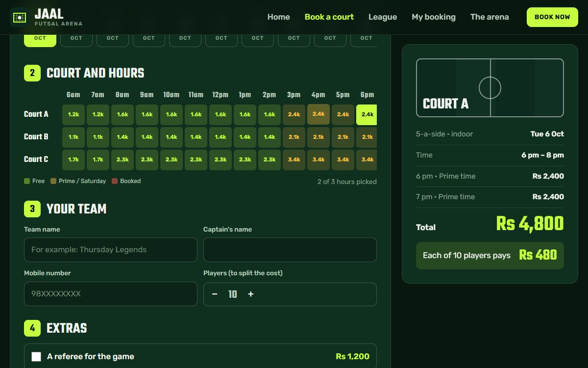Image resolution: width=588 pixels, height=368 pixels.
Task: Select Court C 6am slot
Action: 73,159
